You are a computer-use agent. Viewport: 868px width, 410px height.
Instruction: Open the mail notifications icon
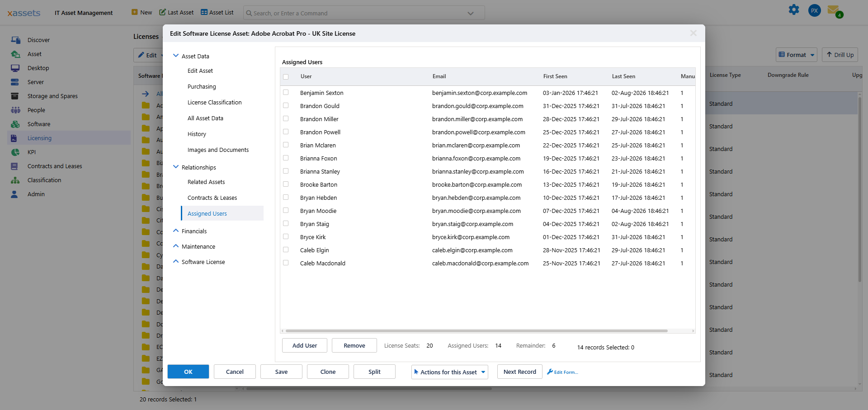834,10
